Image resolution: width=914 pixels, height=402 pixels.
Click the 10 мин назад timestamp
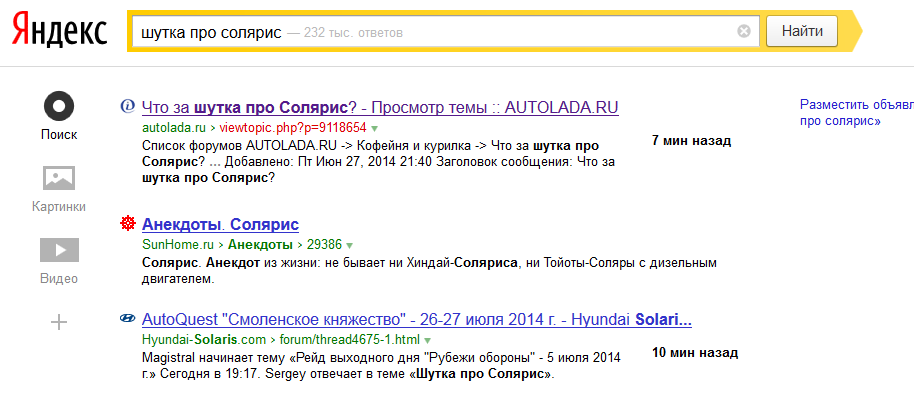(695, 353)
